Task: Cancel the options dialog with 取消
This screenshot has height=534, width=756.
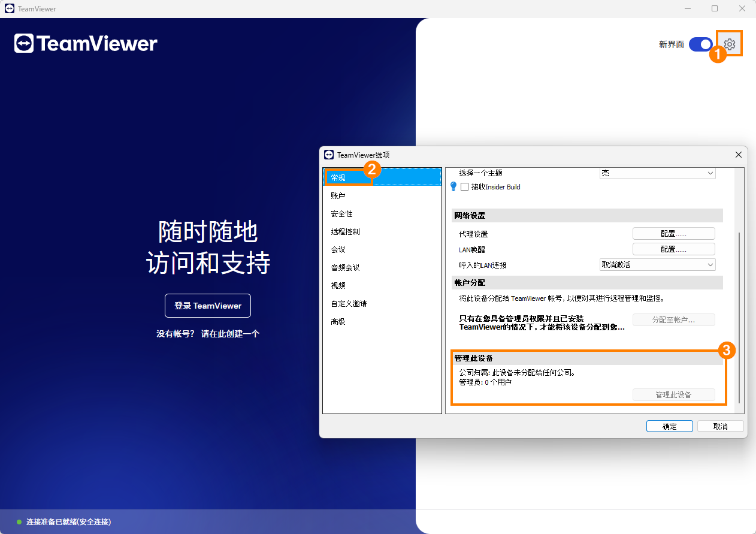Action: (x=721, y=426)
